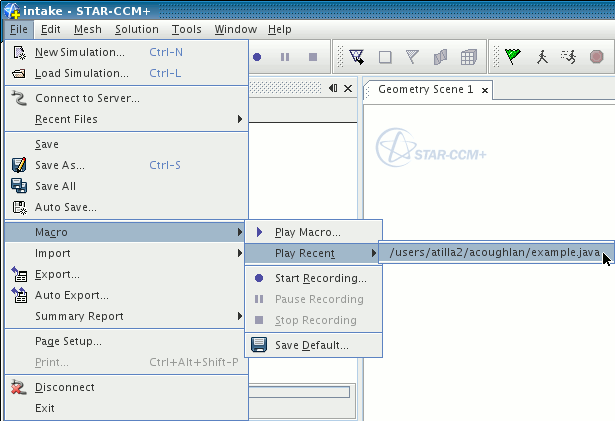Click the New Simulation menu entry

127,52
